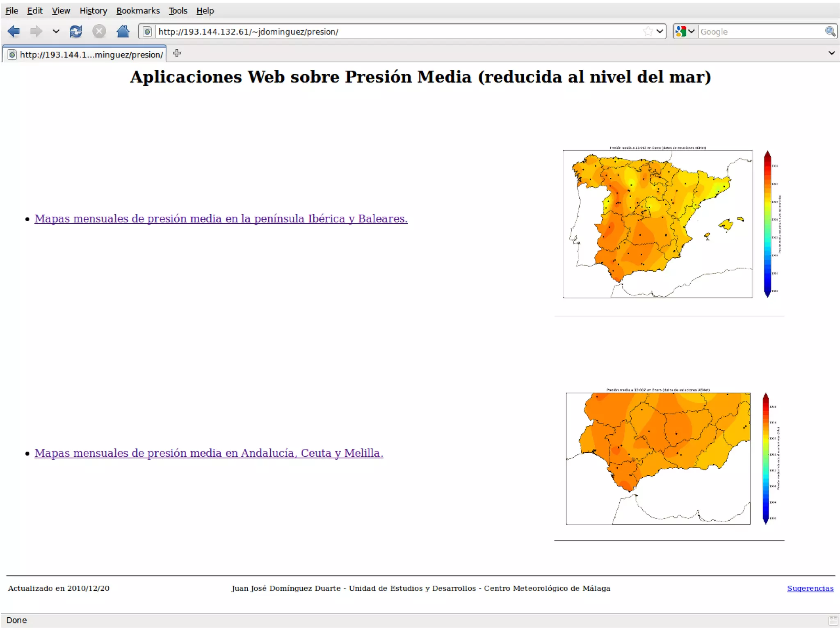The height and width of the screenshot is (630, 840).
Task: Open the search engine selector dropdown
Action: click(685, 32)
